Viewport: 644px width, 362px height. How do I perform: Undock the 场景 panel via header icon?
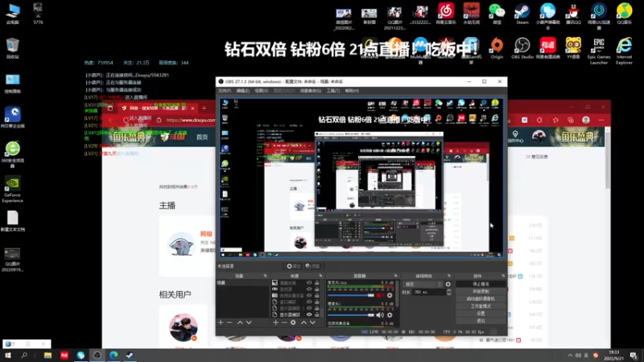(x=266, y=276)
